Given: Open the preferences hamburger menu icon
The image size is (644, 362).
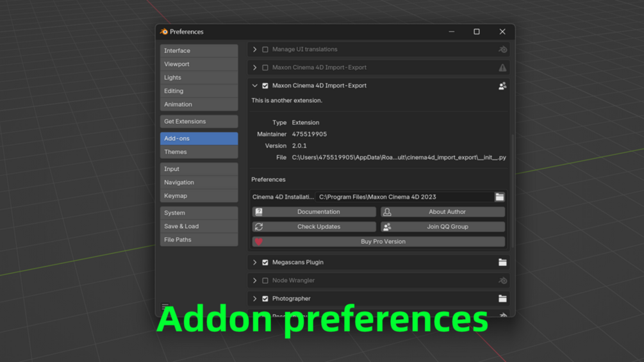Looking at the screenshot, I should click(165, 306).
